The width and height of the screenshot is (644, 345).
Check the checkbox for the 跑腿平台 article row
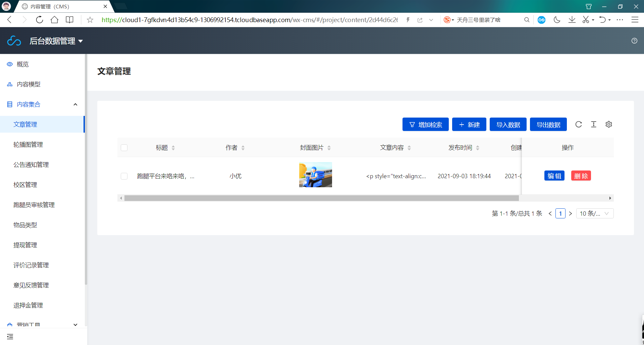pyautogui.click(x=124, y=176)
